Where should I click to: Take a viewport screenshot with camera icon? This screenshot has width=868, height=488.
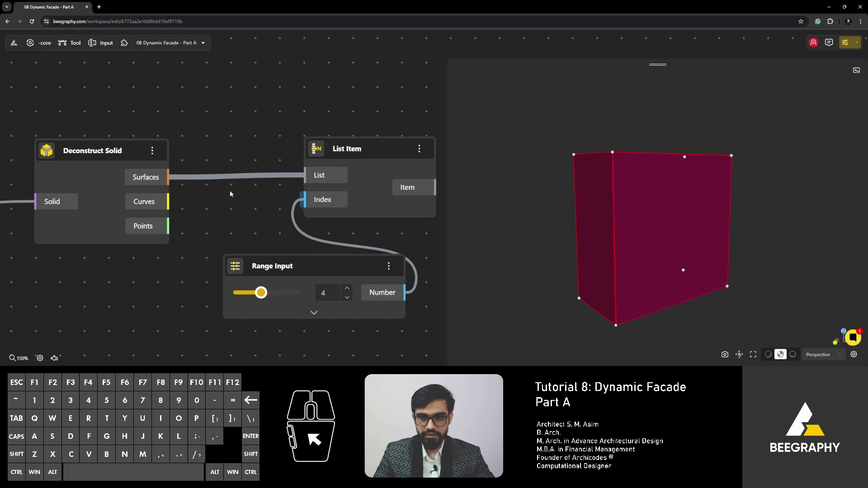click(x=725, y=354)
